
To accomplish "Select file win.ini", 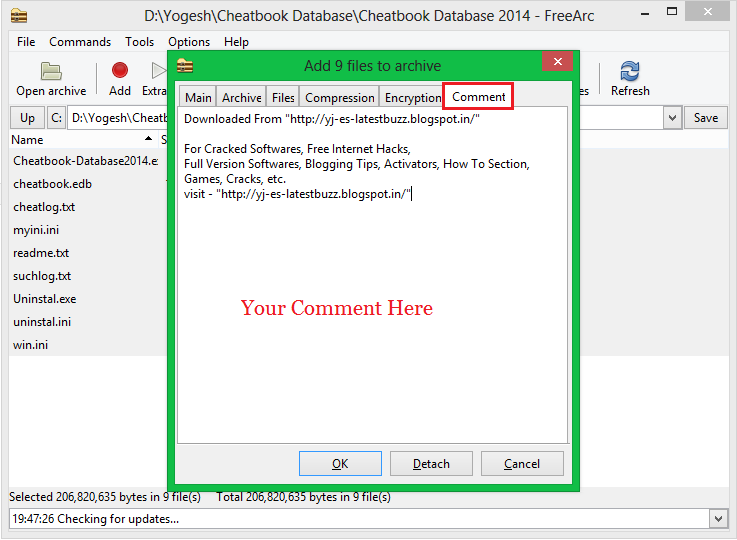I will tap(30, 345).
